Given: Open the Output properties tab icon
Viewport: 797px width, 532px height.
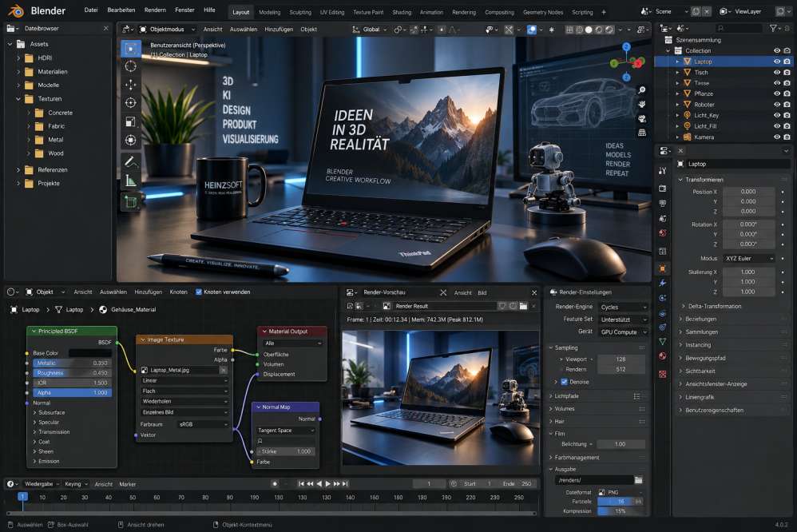Looking at the screenshot, I should [x=662, y=204].
